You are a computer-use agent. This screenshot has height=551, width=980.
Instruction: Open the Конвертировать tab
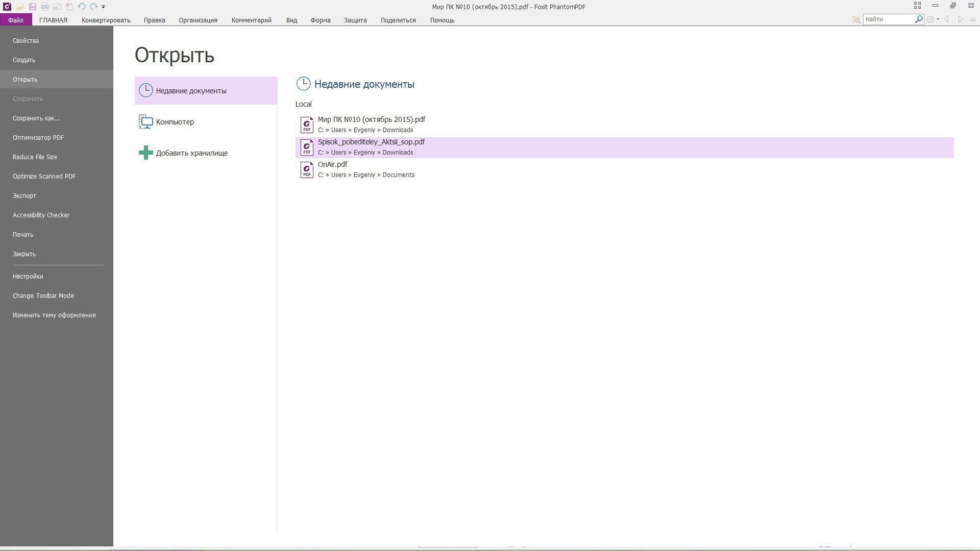point(106,20)
